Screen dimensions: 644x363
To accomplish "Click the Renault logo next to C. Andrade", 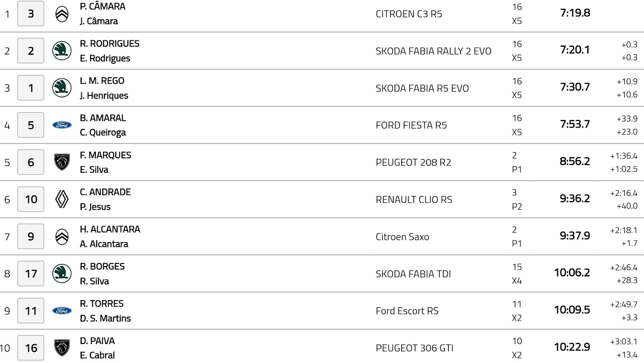I will tap(62, 199).
